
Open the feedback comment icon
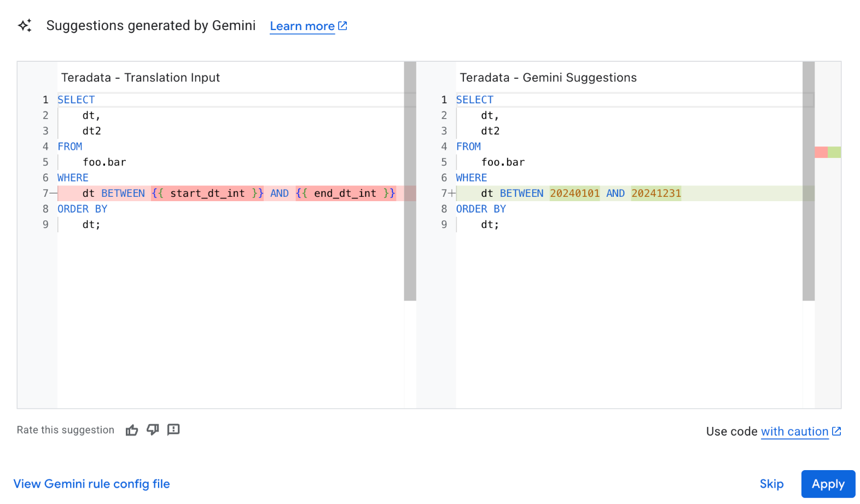(x=173, y=430)
